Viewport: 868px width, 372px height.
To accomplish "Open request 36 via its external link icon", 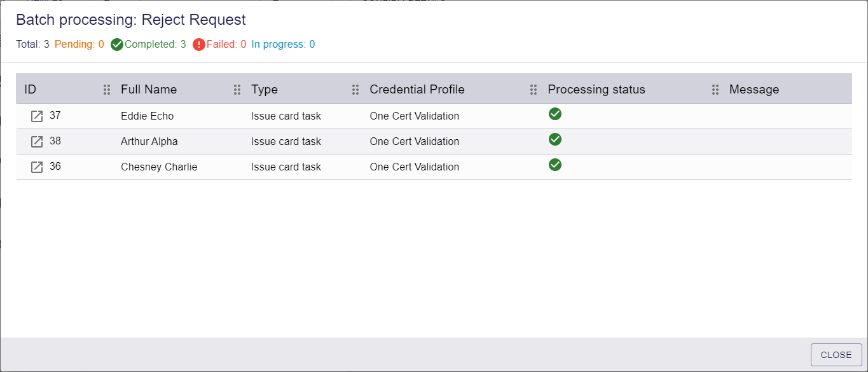I will pyautogui.click(x=37, y=167).
